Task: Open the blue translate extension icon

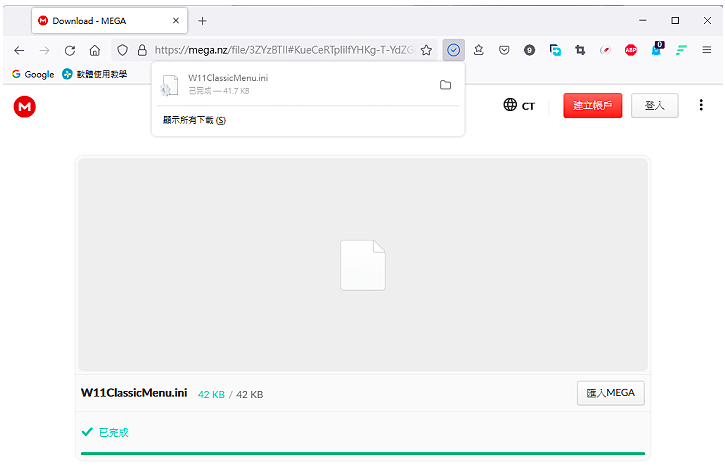Action: [555, 50]
